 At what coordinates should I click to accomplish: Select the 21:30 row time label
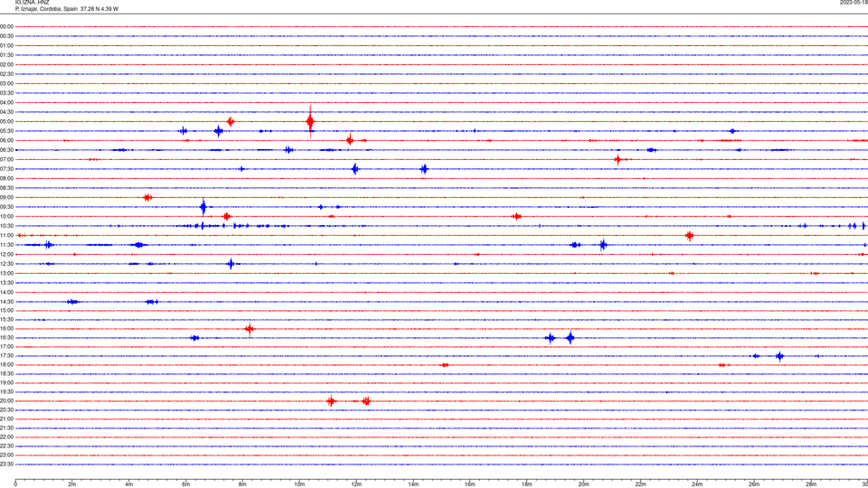[6, 428]
